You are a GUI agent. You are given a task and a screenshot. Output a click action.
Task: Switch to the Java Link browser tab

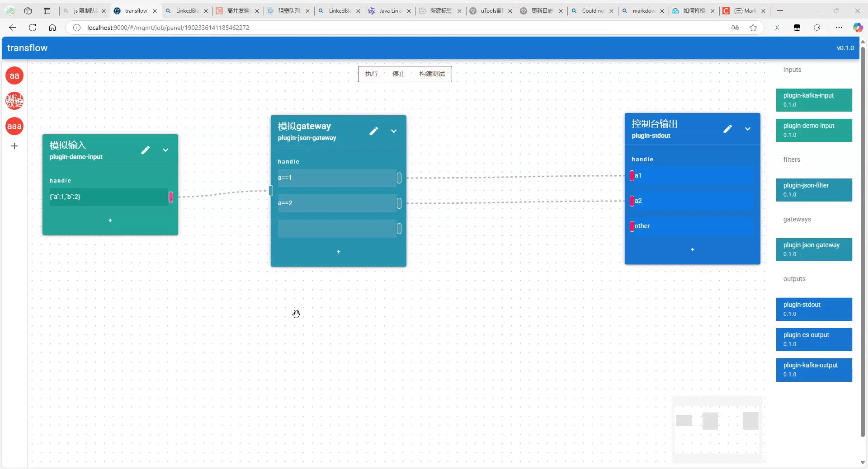coord(391,11)
